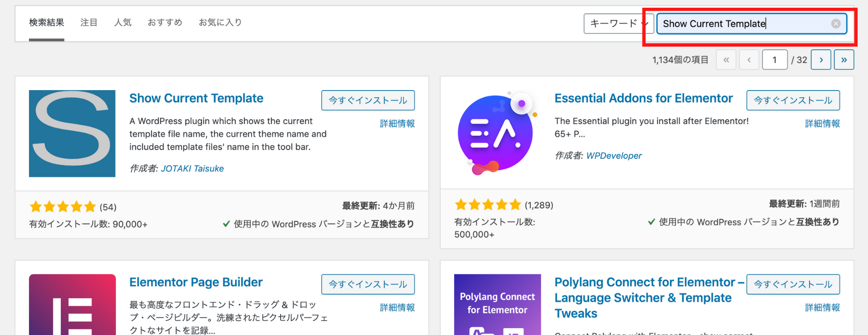This screenshot has width=868, height=335.
Task: Open the Essential Addons for Elementor logo
Action: click(497, 134)
